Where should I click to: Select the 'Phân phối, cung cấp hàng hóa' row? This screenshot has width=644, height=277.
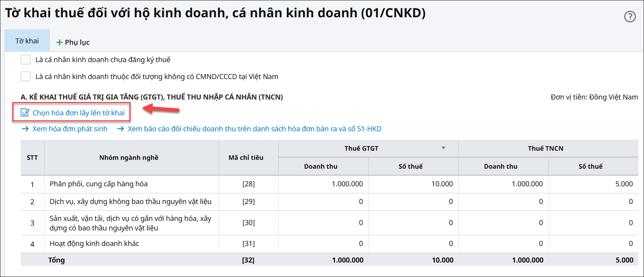tap(99, 184)
